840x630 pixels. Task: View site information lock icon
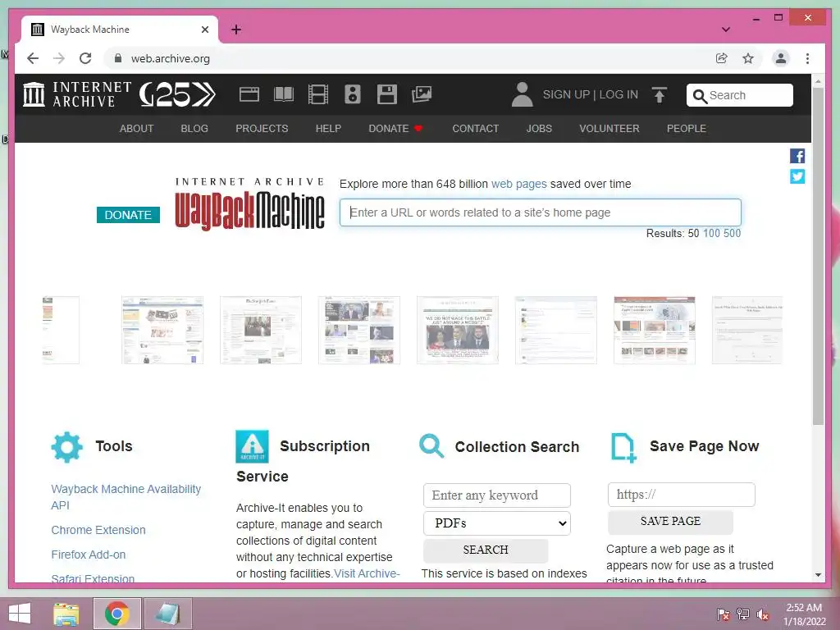(x=118, y=58)
